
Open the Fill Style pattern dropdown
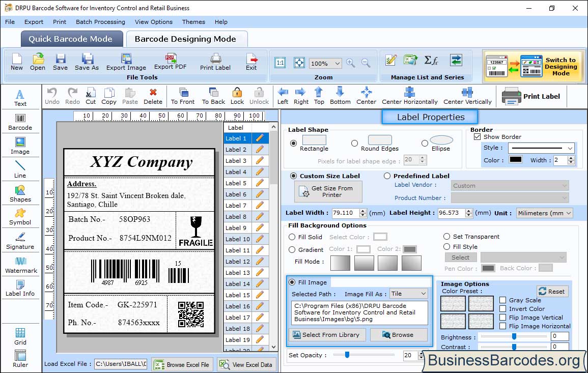pyautogui.click(x=523, y=257)
